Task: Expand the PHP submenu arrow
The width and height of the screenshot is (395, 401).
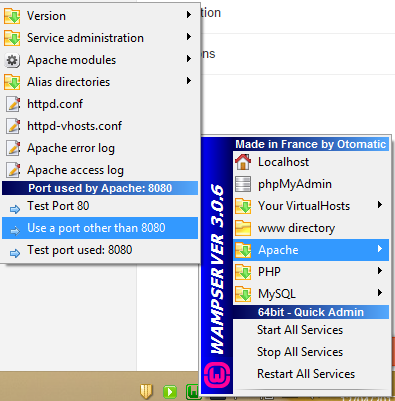Action: click(380, 271)
